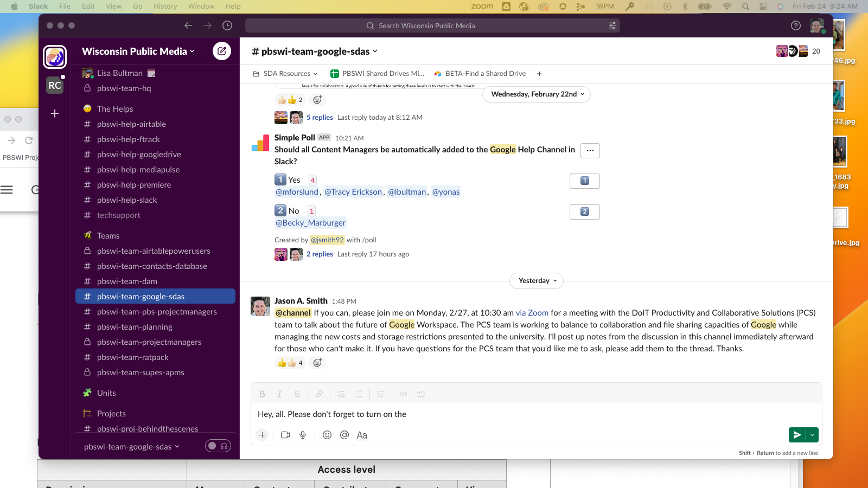Viewport: 868px width, 488px height.
Task: Open the Edit menu in the menu bar
Action: [88, 7]
